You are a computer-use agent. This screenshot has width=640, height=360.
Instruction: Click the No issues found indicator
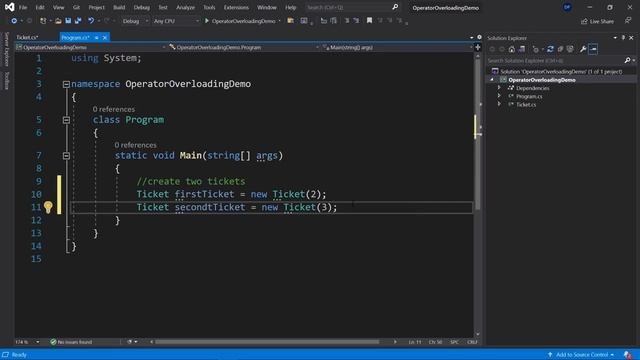coord(71,342)
